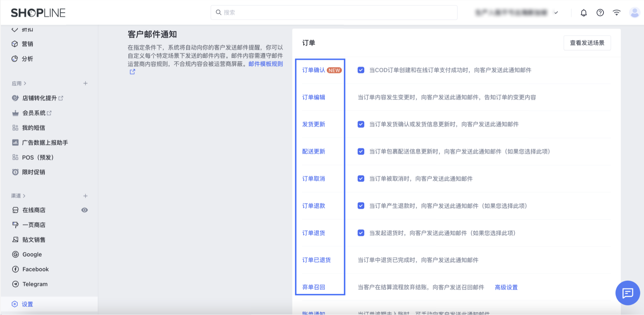Click the 查看发送场景 button

pyautogui.click(x=587, y=43)
